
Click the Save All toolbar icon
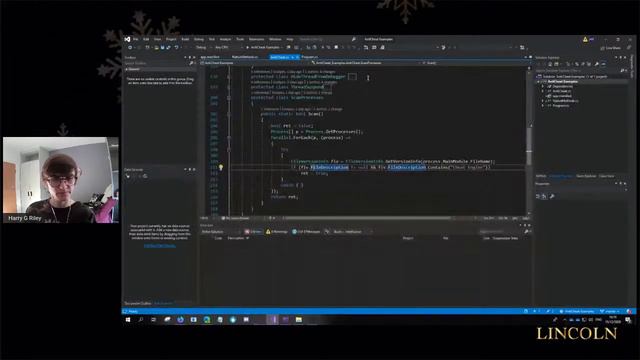coord(168,47)
